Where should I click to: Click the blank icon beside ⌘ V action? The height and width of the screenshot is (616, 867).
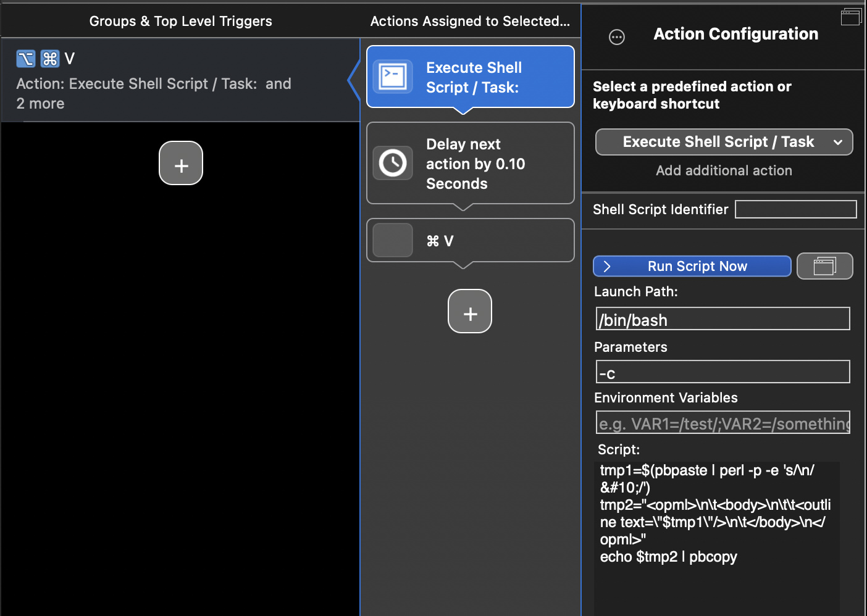pyautogui.click(x=393, y=240)
